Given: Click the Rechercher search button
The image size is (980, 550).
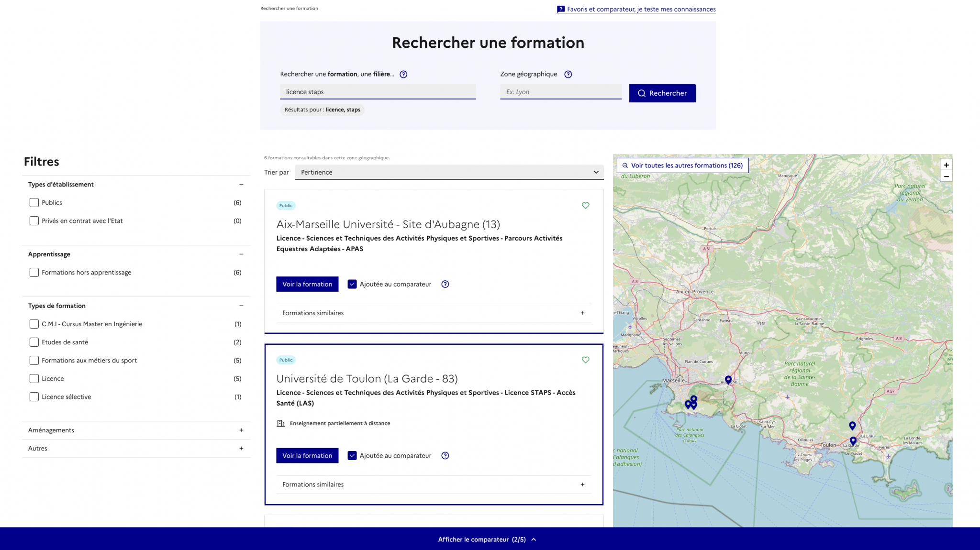Looking at the screenshot, I should click(x=662, y=93).
